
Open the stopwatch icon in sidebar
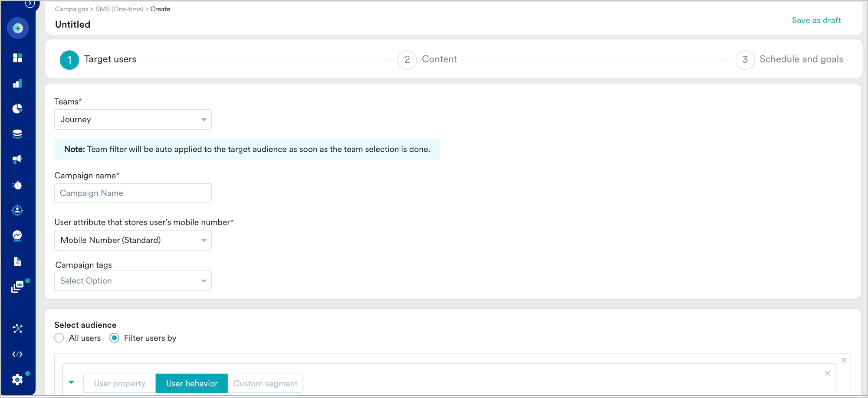tap(17, 185)
